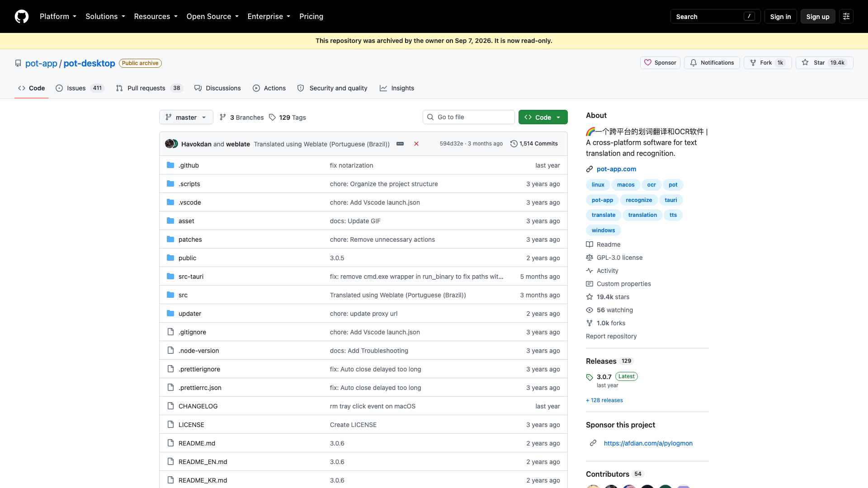The width and height of the screenshot is (868, 488).
Task: Switch to the Pull requests tab
Action: coord(149,88)
